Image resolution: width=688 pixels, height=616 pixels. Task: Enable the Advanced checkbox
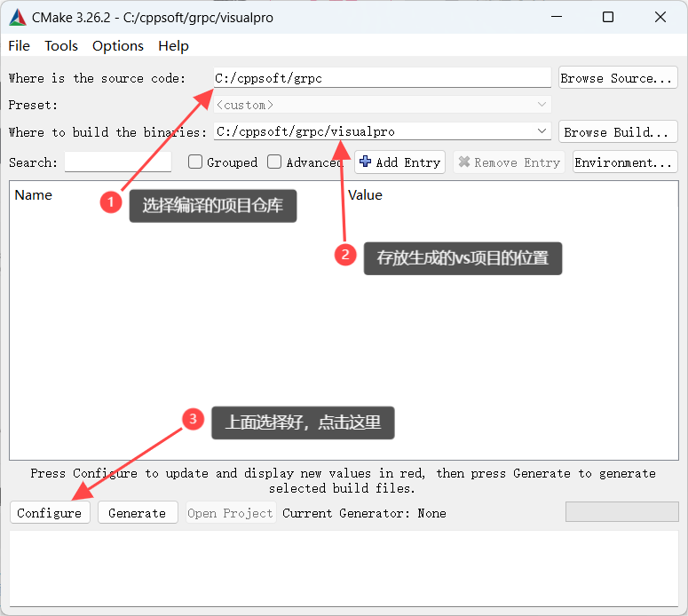274,162
